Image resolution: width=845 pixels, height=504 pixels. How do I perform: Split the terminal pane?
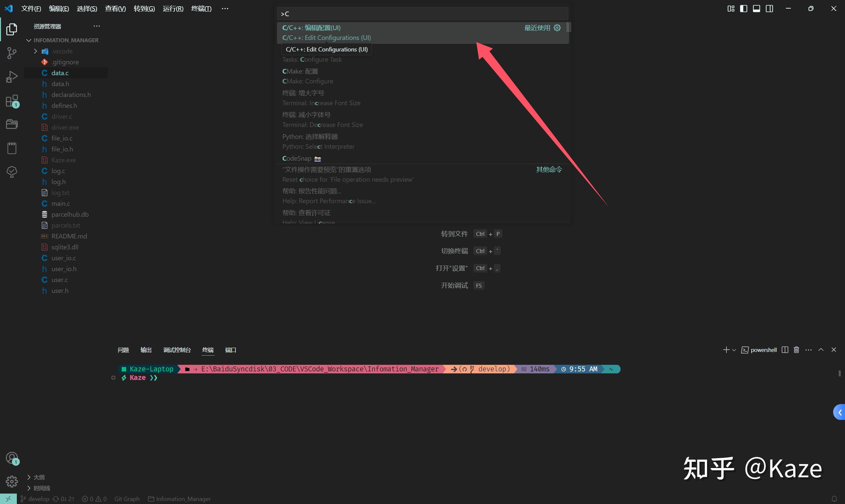point(785,350)
